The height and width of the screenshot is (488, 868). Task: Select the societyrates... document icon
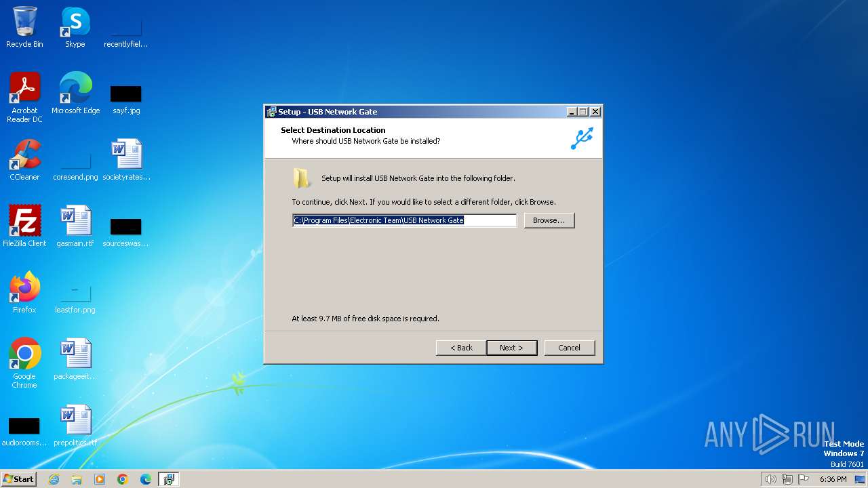[x=126, y=160]
